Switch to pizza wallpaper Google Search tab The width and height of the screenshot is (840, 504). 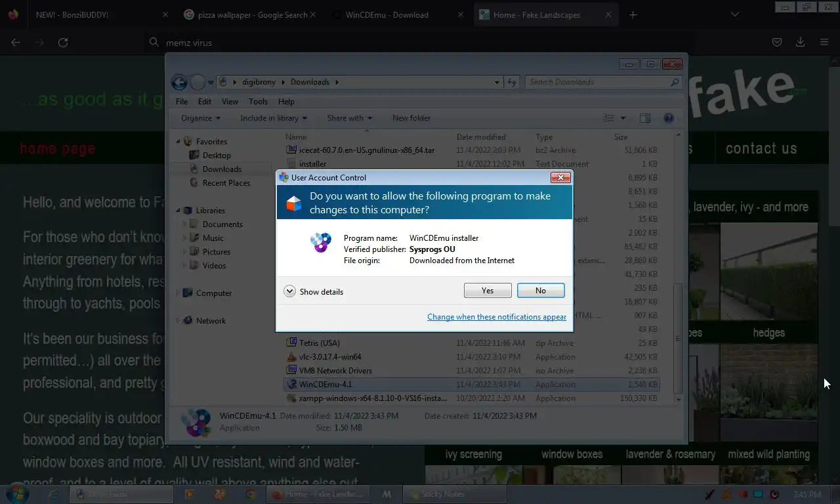coord(249,14)
